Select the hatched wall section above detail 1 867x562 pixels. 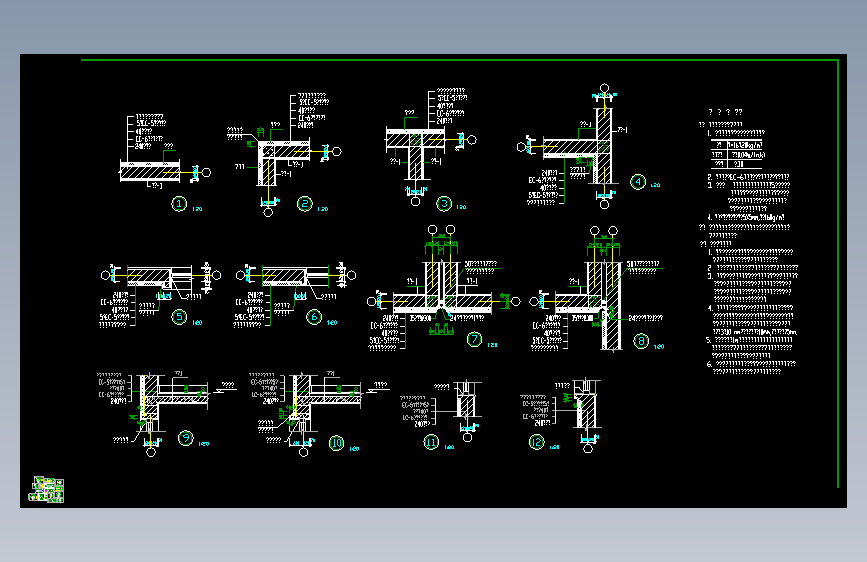pyautogui.click(x=150, y=172)
